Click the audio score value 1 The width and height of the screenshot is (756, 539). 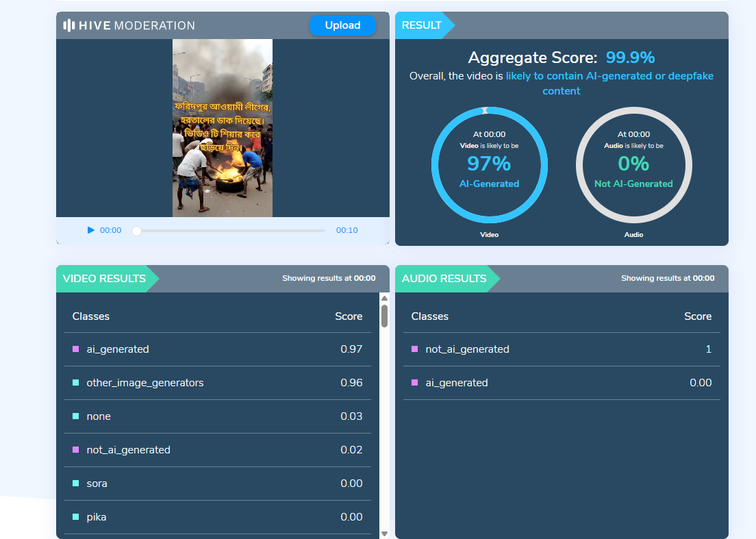(x=708, y=349)
